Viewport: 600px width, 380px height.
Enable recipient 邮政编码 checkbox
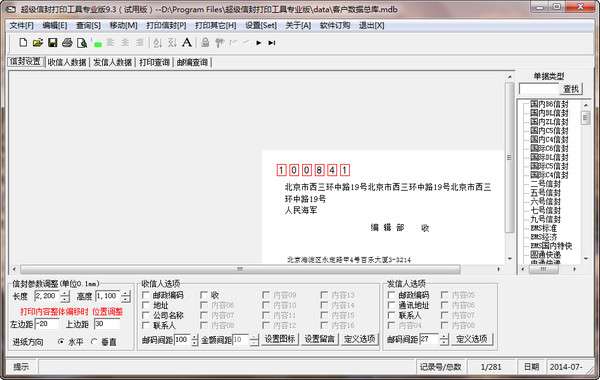tap(145, 295)
